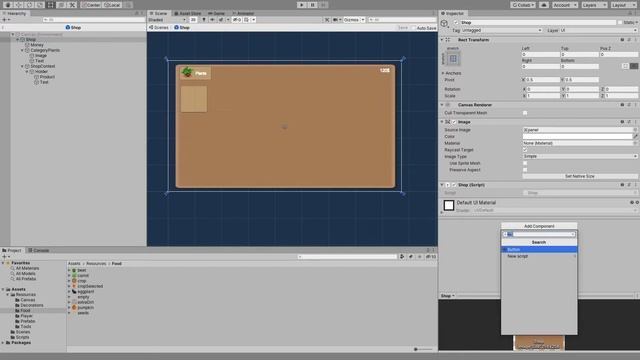Switch to the Console tab
Image resolution: width=640 pixels, height=360 pixels.
point(39,250)
